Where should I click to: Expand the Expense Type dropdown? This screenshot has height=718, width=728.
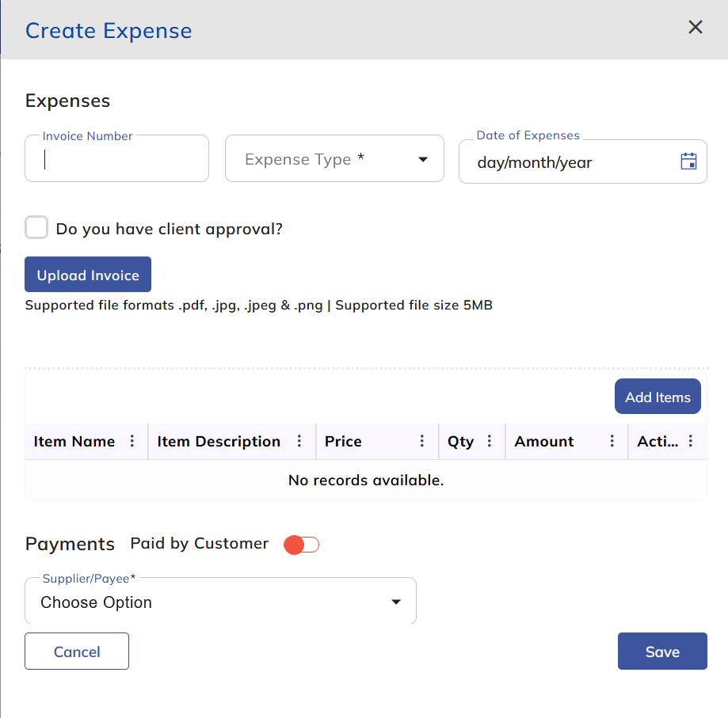tap(334, 159)
